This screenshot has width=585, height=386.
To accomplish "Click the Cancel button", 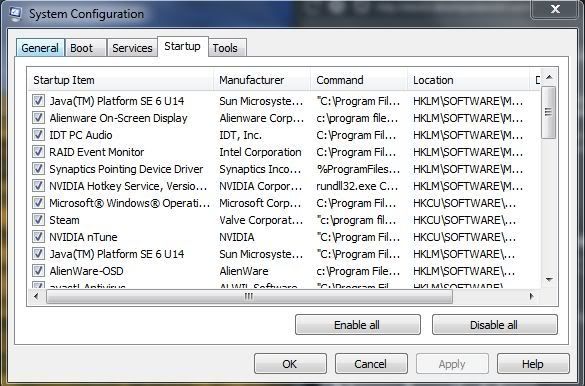I will (x=371, y=364).
